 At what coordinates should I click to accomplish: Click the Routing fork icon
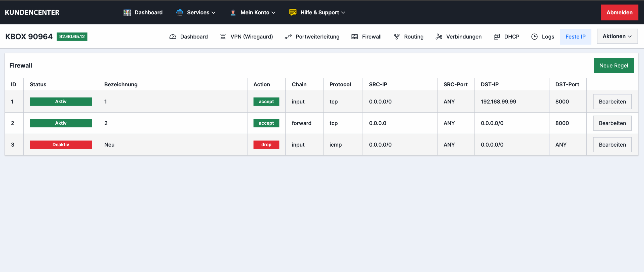pyautogui.click(x=396, y=37)
